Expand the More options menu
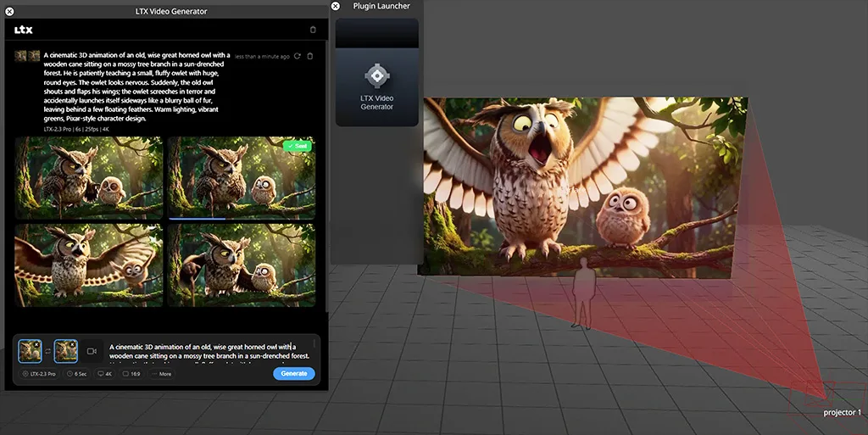This screenshot has width=868, height=435. click(x=161, y=374)
